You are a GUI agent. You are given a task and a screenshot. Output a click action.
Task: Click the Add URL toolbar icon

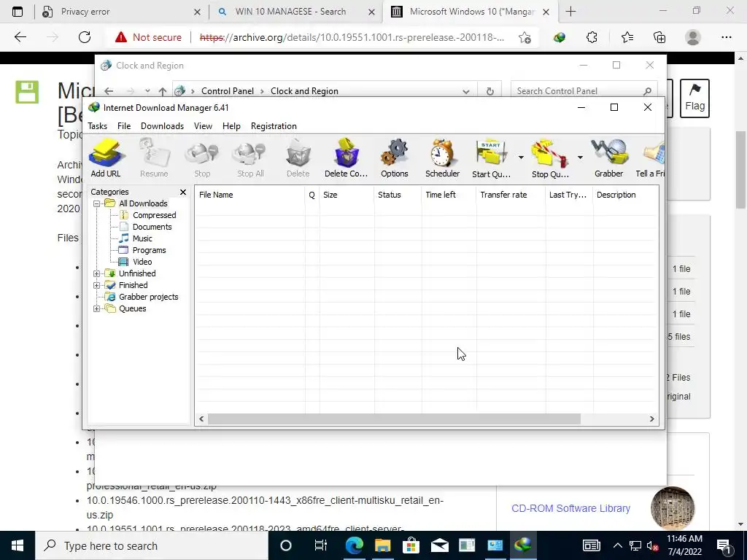coord(106,158)
